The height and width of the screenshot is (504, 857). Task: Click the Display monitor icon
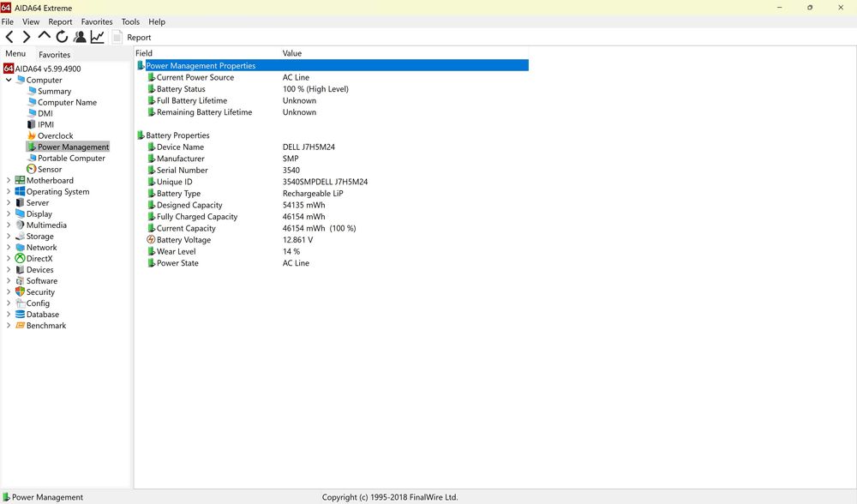(x=21, y=213)
